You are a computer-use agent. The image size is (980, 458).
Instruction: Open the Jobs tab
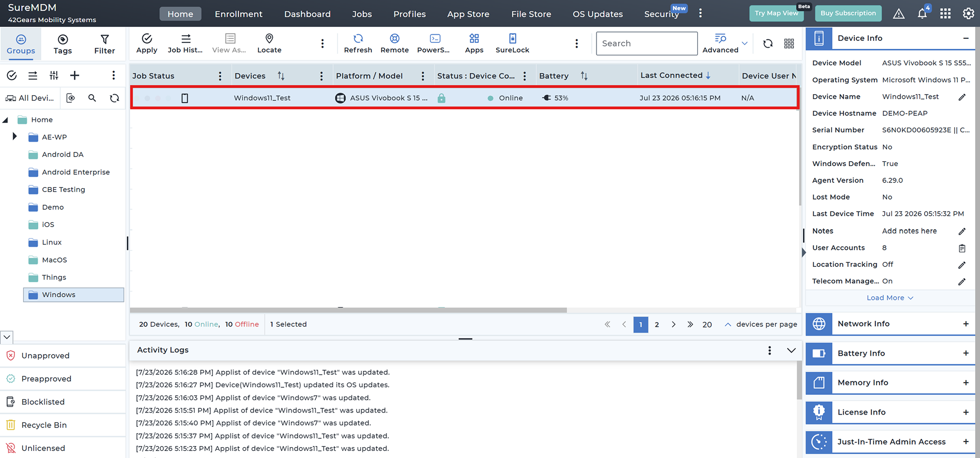coord(362,14)
